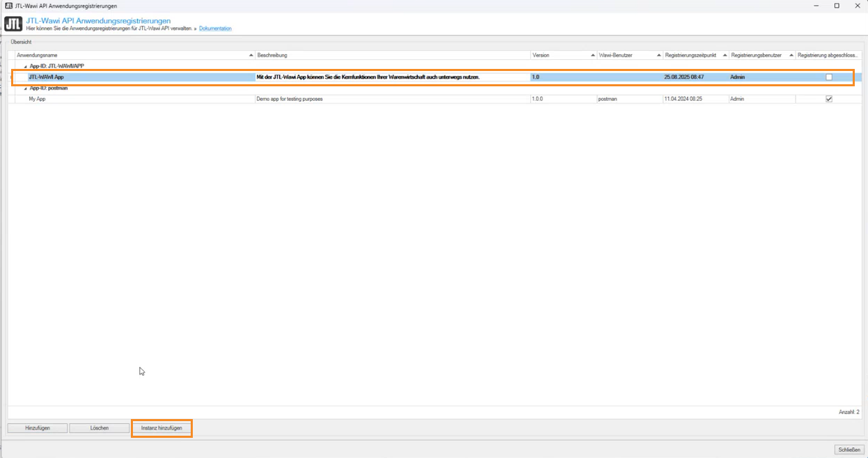Collapse the App-ID: postman group
Viewport: 868px width, 458px height.
26,88
